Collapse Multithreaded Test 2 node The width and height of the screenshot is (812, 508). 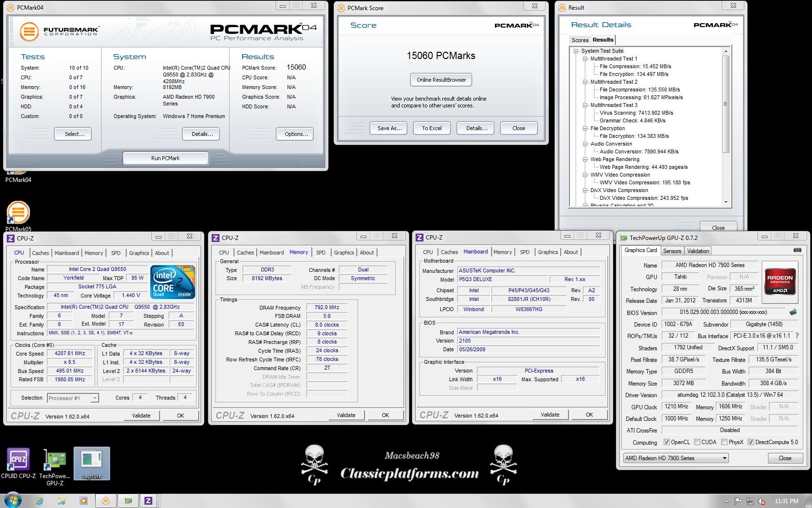point(585,82)
